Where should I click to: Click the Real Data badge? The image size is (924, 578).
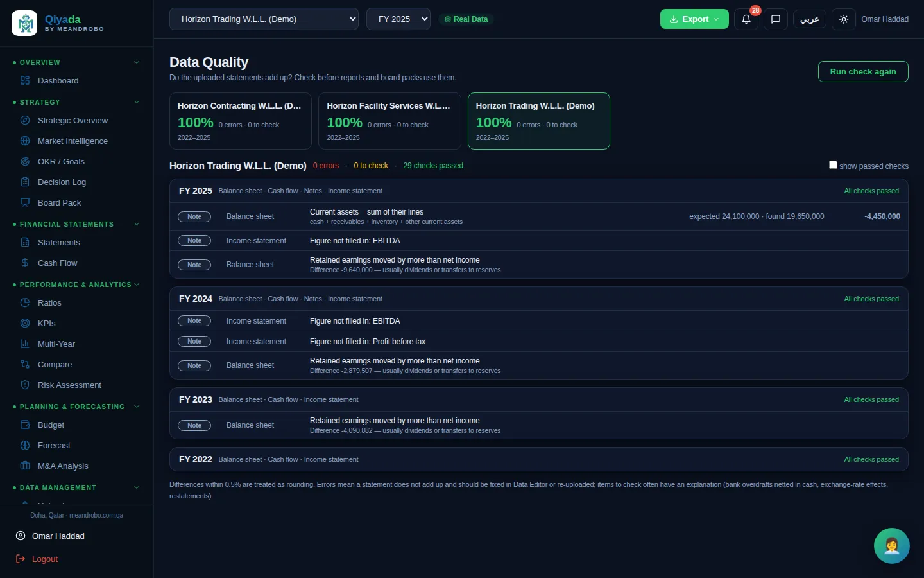[466, 19]
